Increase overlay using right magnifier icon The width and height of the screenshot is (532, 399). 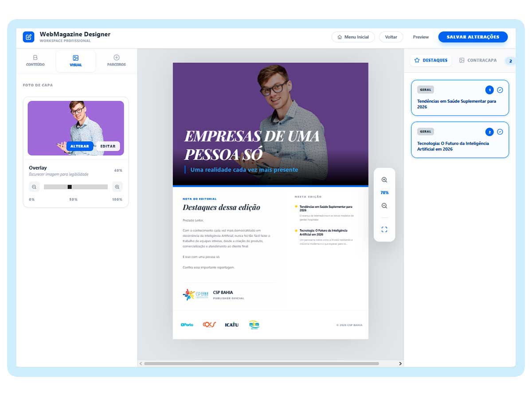tap(117, 187)
